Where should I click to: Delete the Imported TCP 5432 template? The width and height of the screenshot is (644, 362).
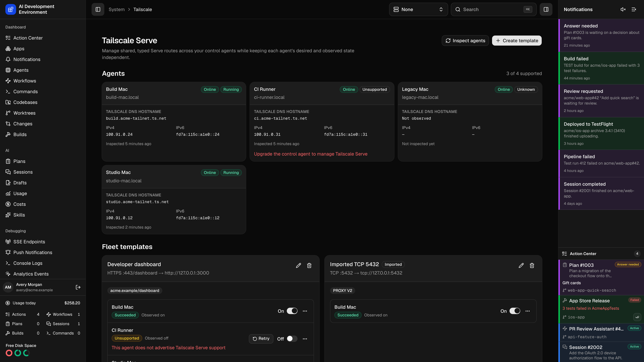(x=532, y=265)
